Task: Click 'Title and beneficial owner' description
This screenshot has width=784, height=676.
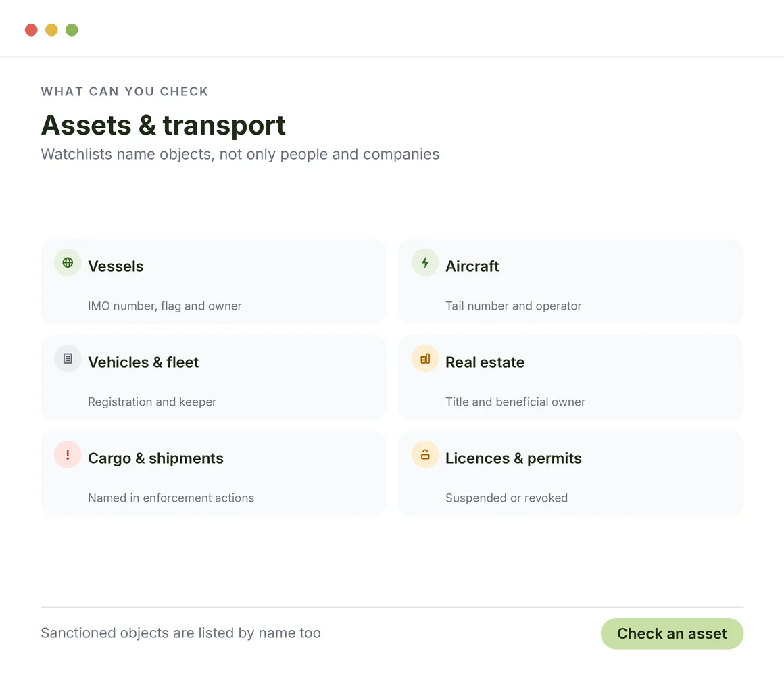Action: pyautogui.click(x=515, y=402)
